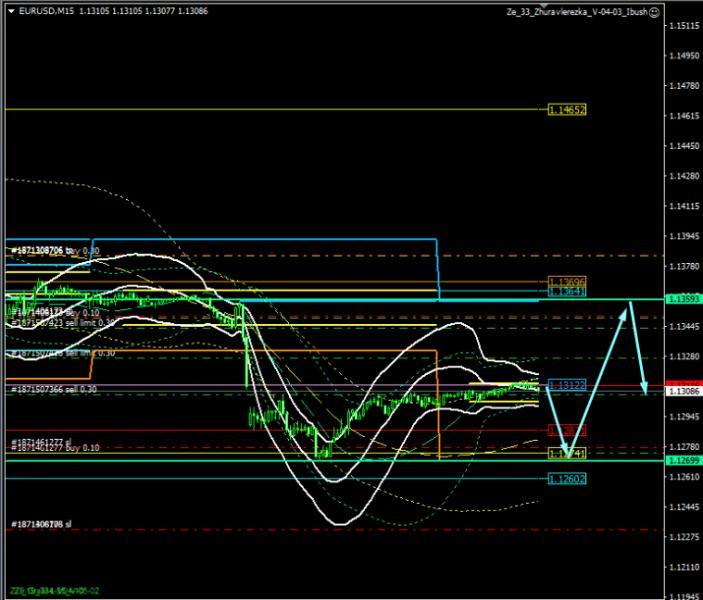Click the rightmost downward cyan forecast arrow
The height and width of the screenshot is (600, 703).
(637, 346)
